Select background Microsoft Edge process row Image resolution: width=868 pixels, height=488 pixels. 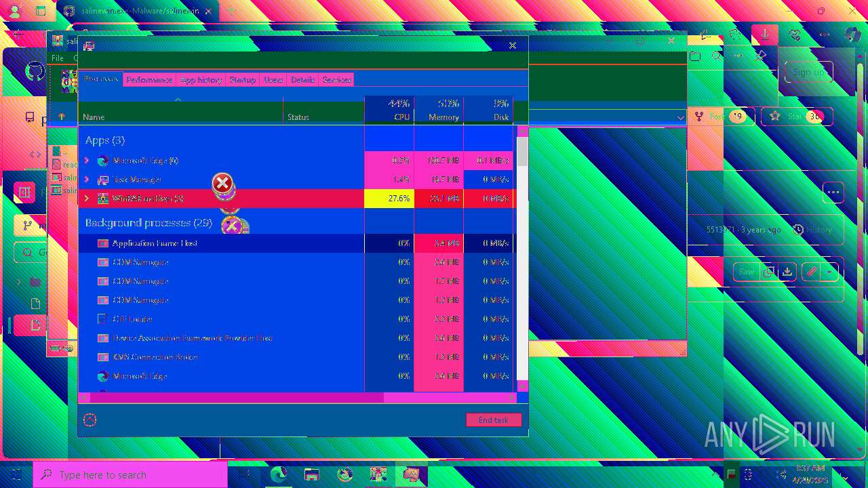(x=297, y=376)
